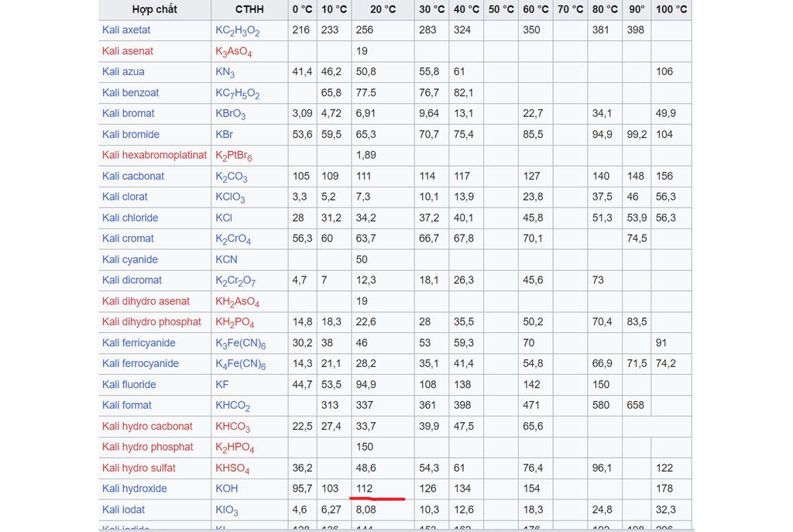Open the Kali format link
Viewport: 793px width, 532px height.
(126, 406)
